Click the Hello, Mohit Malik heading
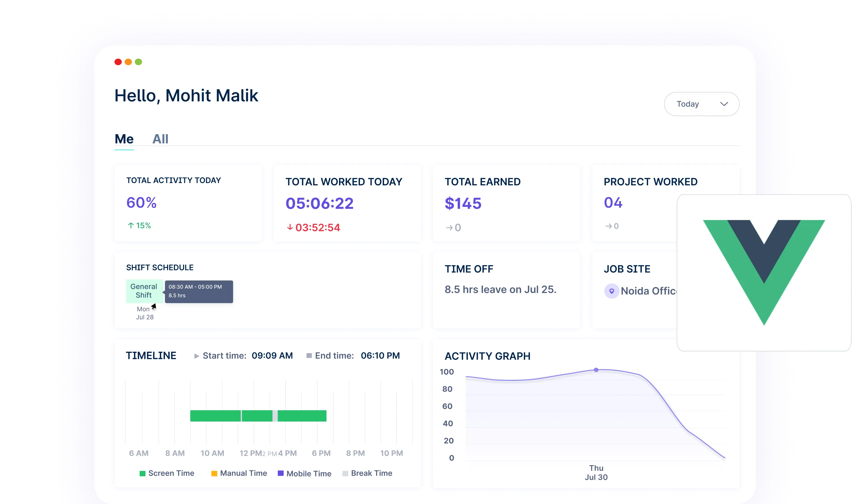862x504 pixels. coord(186,95)
